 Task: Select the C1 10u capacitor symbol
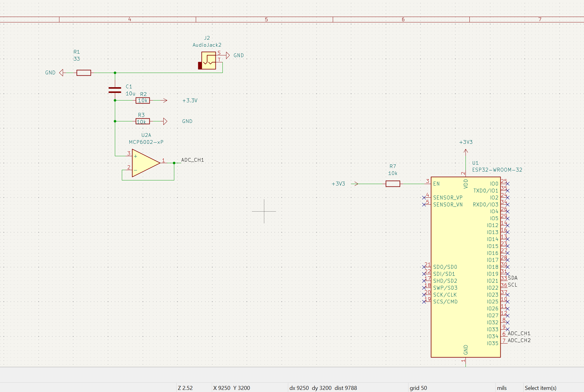point(115,90)
